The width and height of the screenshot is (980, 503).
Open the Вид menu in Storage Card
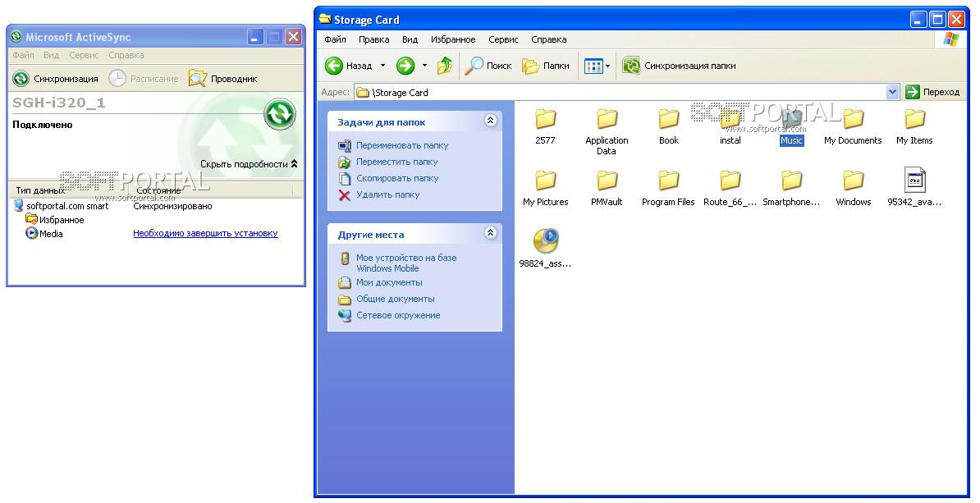coord(410,39)
